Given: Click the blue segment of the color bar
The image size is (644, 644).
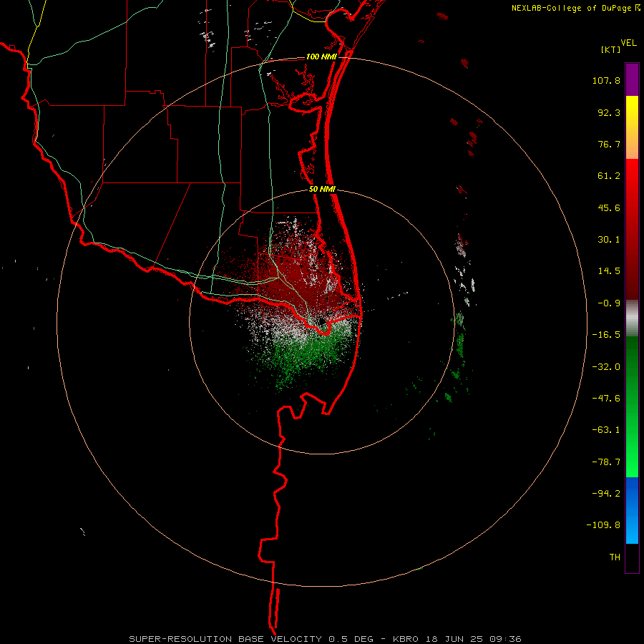Looking at the screenshot, I should (x=632, y=510).
